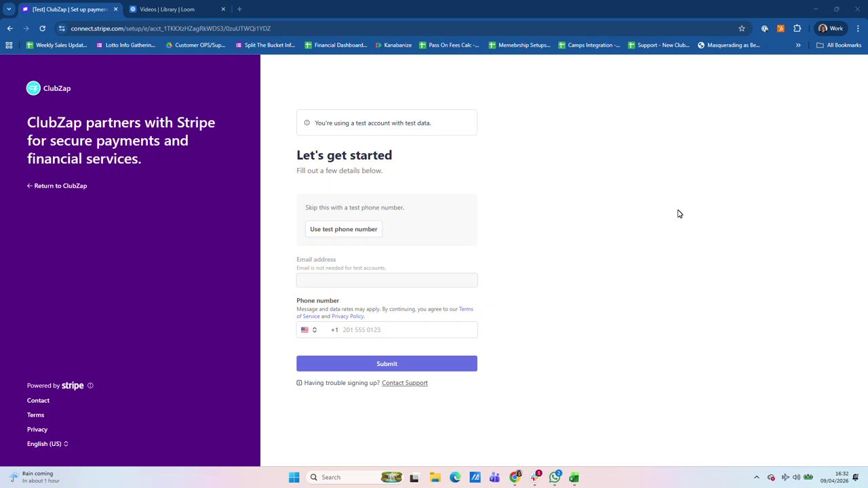
Task: Open new tab with plus icon
Action: coord(239,9)
